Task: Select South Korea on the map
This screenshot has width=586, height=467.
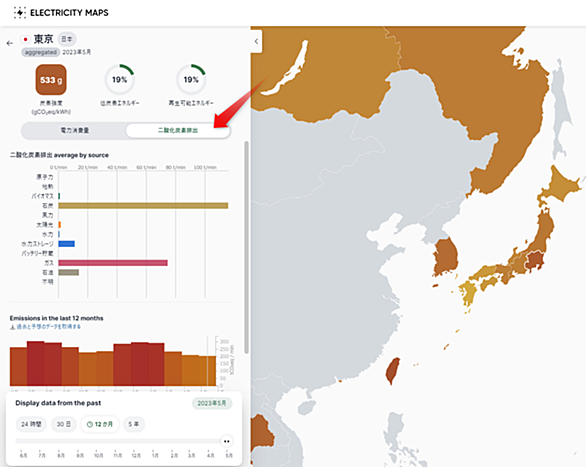Action: pyautogui.click(x=446, y=257)
